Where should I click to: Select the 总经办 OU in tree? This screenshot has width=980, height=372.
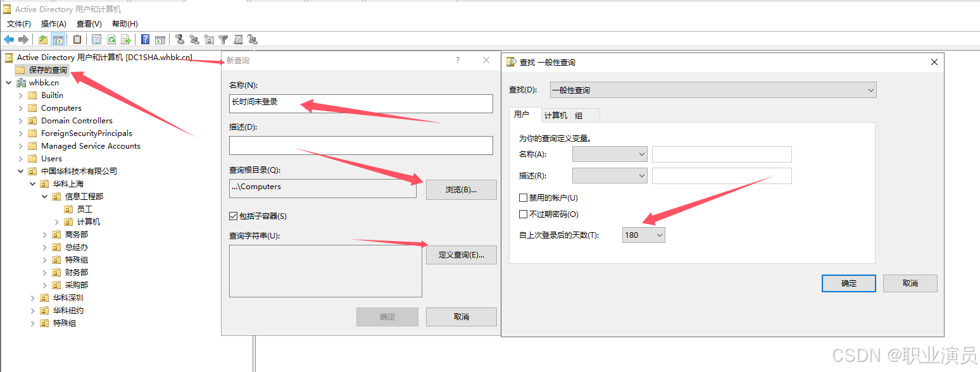(77, 247)
